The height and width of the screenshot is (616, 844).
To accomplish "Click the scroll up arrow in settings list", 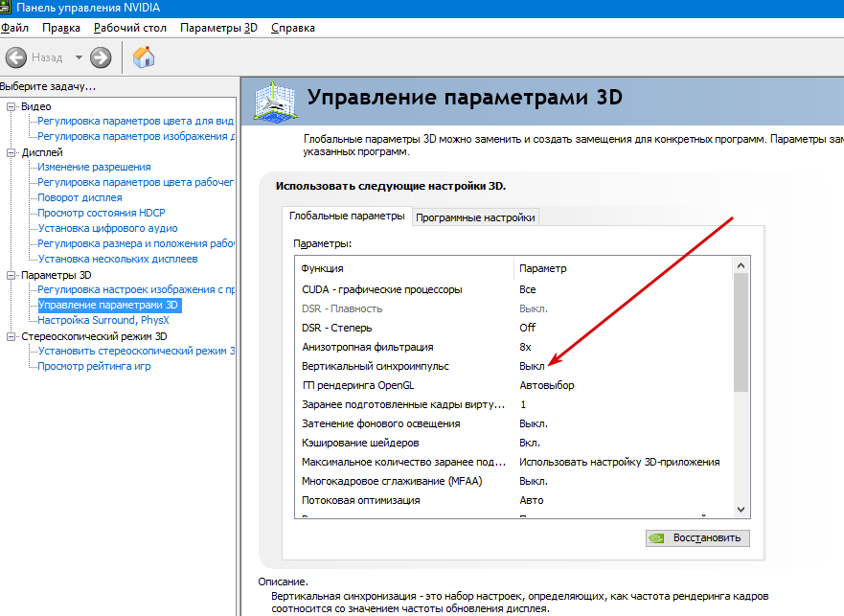I will 741,265.
